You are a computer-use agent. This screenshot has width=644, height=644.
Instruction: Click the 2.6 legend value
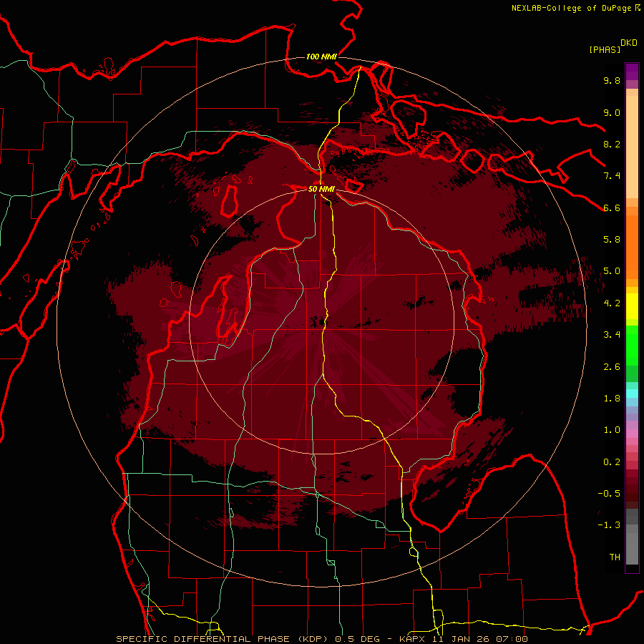pyautogui.click(x=612, y=367)
